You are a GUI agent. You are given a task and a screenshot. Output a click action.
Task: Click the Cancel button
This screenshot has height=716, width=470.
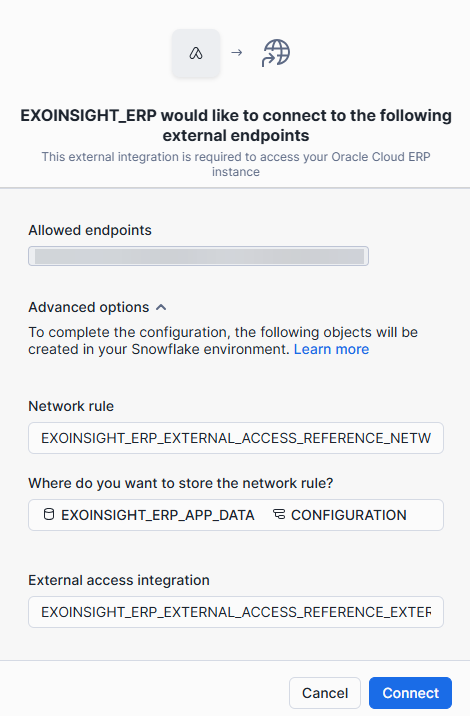click(x=325, y=693)
